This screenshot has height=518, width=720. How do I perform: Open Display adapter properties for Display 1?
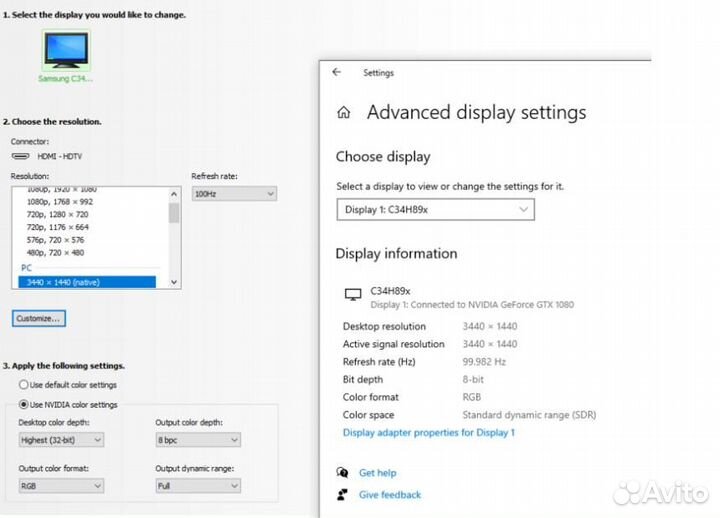[429, 433]
